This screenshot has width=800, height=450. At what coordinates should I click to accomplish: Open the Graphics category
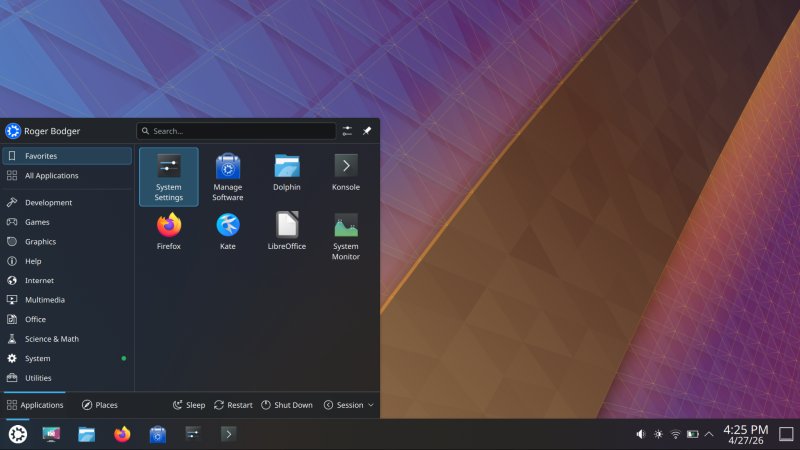pyautogui.click(x=67, y=241)
